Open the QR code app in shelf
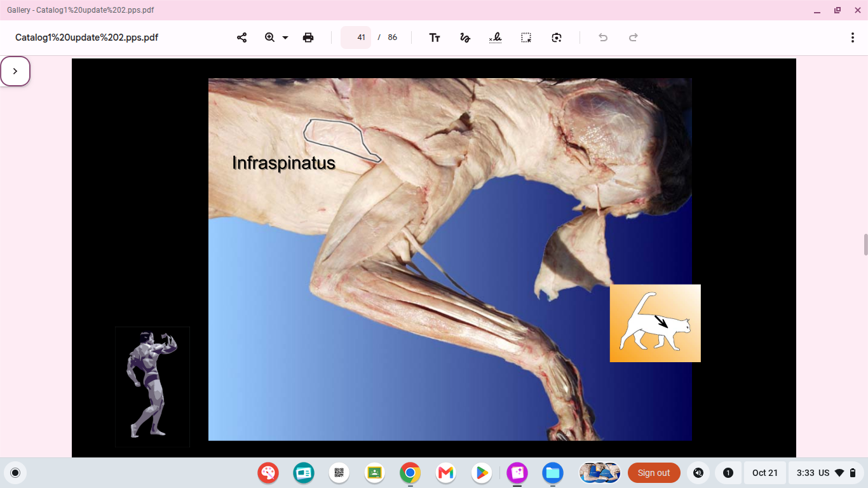 click(x=339, y=473)
